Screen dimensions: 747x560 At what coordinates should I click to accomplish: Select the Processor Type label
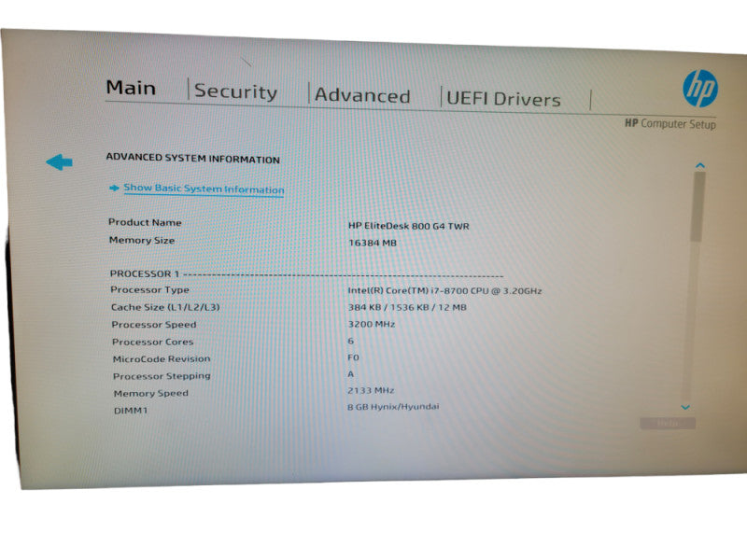(149, 289)
